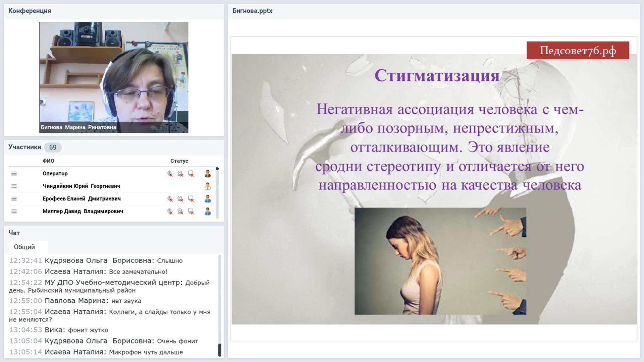Sort participants by the Статус column header
Screen dimensions: 644x362
179,161
